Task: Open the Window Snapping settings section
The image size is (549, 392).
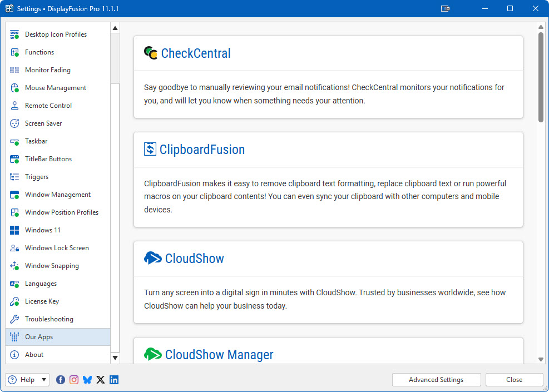Action: pos(52,266)
